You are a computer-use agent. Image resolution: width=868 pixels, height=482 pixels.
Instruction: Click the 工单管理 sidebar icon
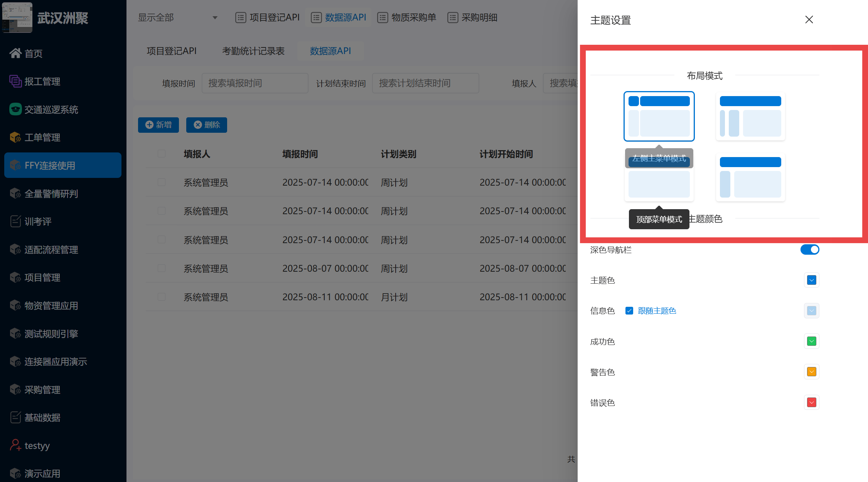[x=15, y=137]
